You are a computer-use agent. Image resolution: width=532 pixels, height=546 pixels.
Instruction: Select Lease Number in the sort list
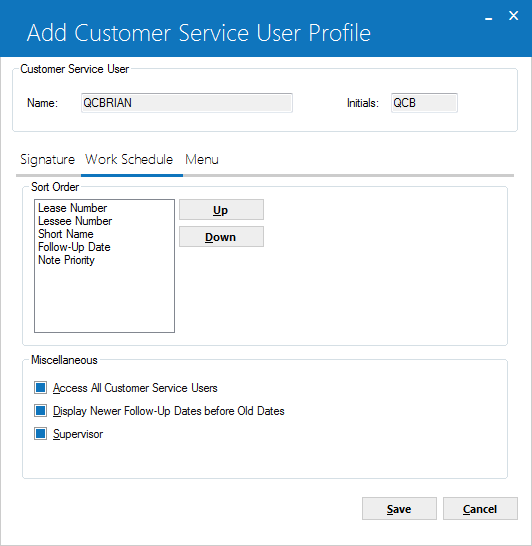[x=73, y=208]
